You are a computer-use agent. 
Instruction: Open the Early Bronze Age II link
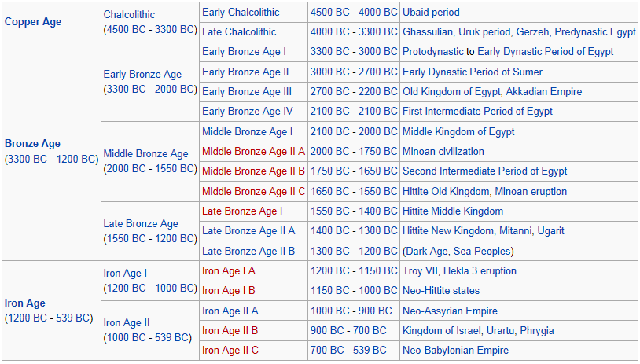click(x=245, y=72)
